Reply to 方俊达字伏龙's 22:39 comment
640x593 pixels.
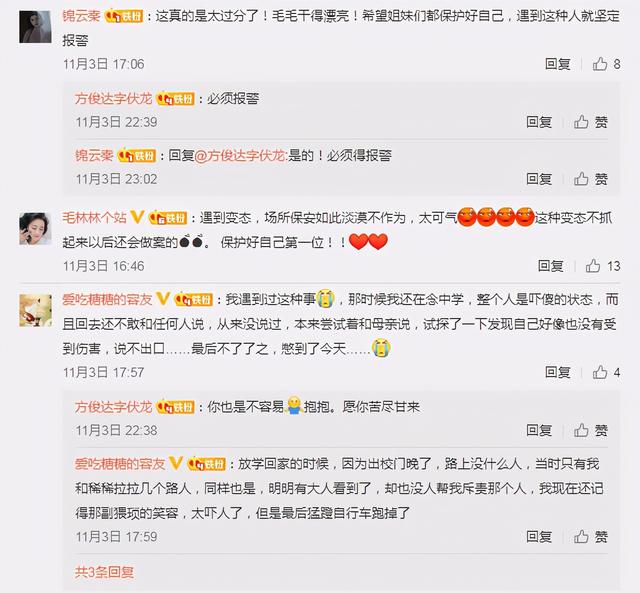539,122
